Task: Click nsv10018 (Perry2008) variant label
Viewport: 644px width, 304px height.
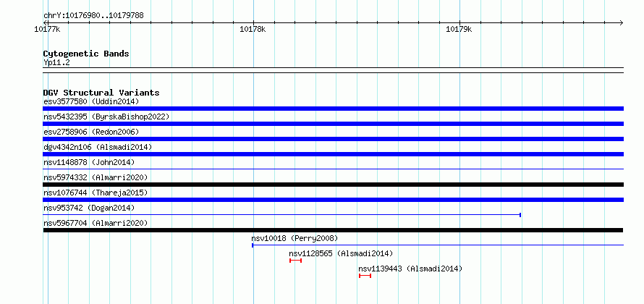Action: click(x=295, y=238)
